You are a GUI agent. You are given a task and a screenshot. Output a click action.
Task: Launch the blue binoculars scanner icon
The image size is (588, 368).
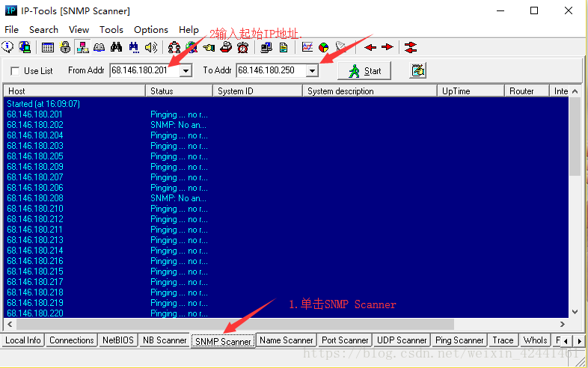(134, 47)
